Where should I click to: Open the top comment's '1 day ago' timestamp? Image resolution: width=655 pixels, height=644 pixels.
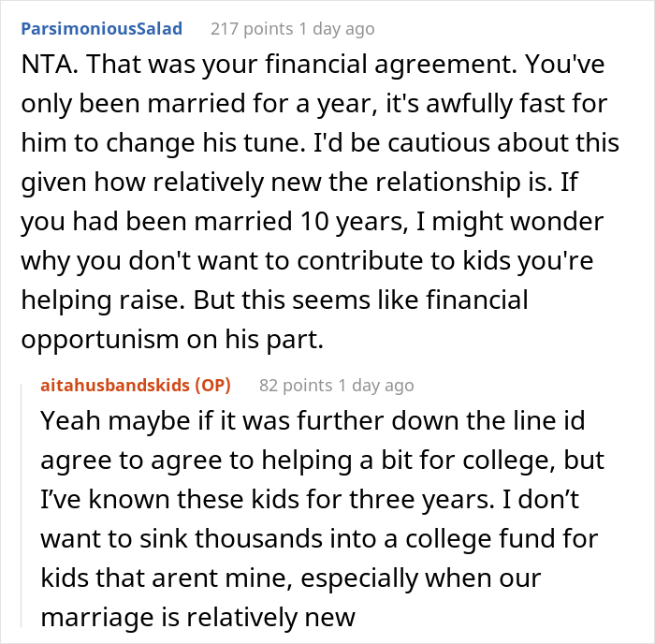[x=337, y=29]
